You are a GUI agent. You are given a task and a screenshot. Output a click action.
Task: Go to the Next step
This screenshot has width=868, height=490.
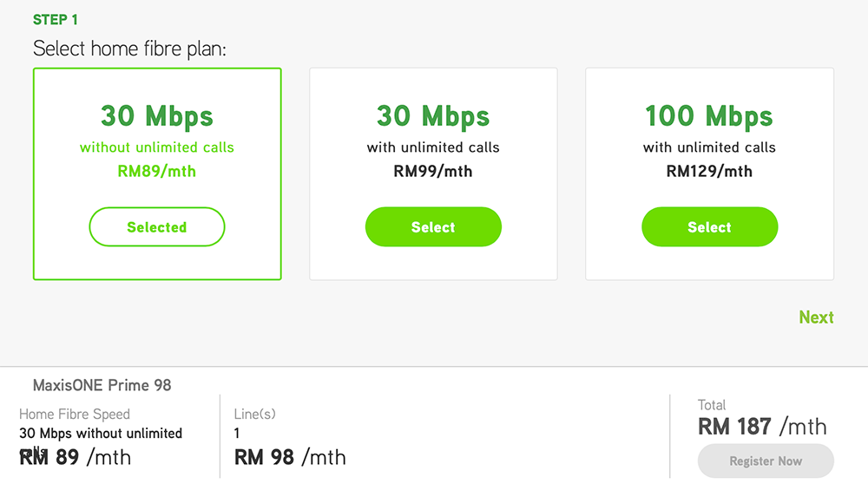pyautogui.click(x=816, y=317)
